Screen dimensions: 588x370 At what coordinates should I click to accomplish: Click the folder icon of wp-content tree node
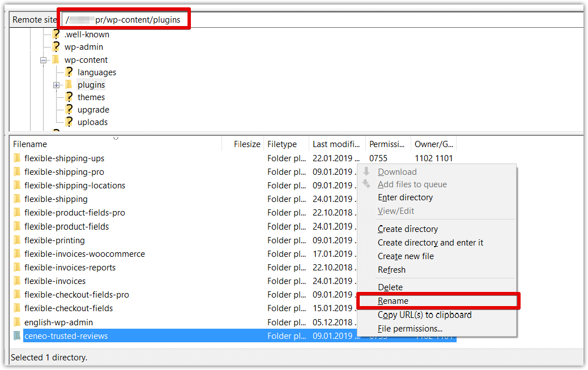tap(56, 59)
